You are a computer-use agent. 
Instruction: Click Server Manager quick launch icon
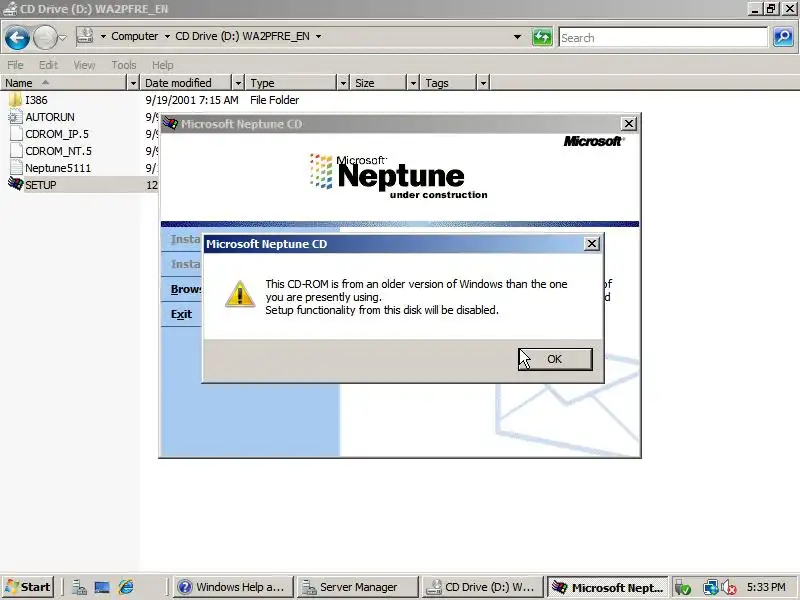coord(79,587)
